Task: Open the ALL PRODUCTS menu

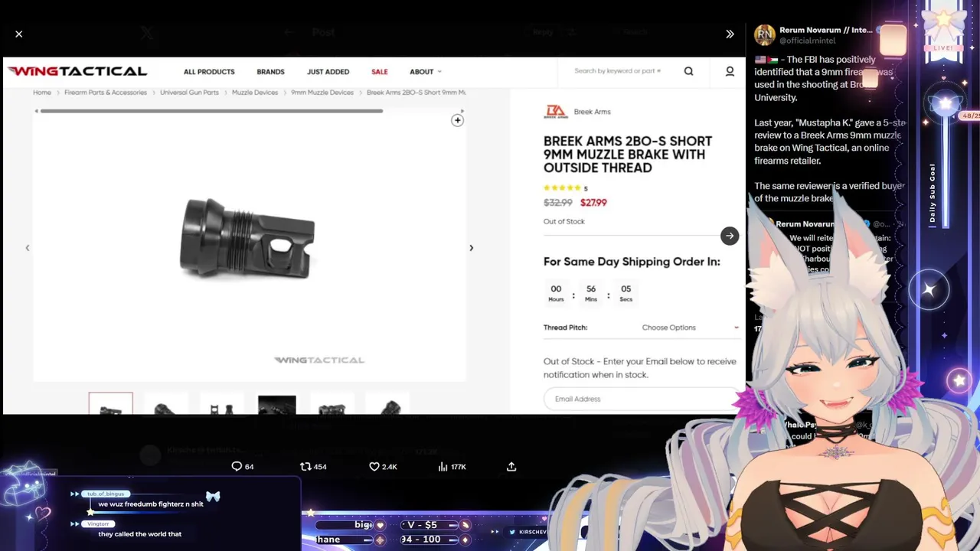Action: (x=209, y=71)
